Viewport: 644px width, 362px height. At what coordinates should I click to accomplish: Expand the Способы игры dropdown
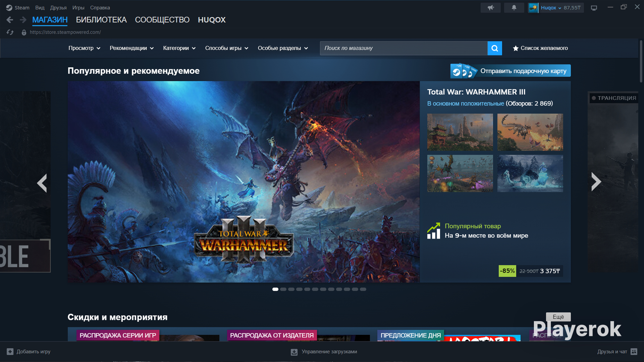[227, 48]
